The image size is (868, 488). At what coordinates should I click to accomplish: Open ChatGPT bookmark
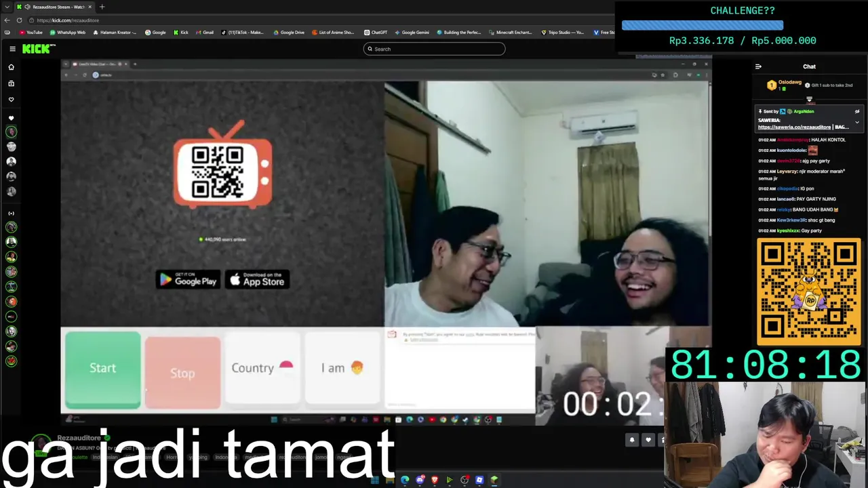tap(376, 33)
